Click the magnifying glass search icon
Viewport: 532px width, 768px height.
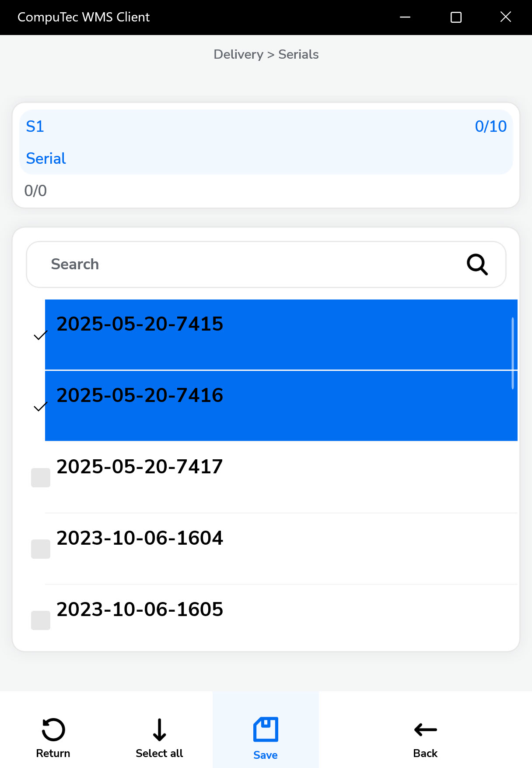coord(477,264)
